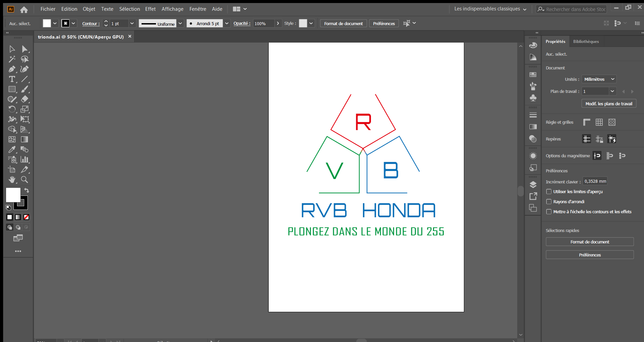644x342 pixels.
Task: Open the Affichage menu
Action: (x=172, y=9)
